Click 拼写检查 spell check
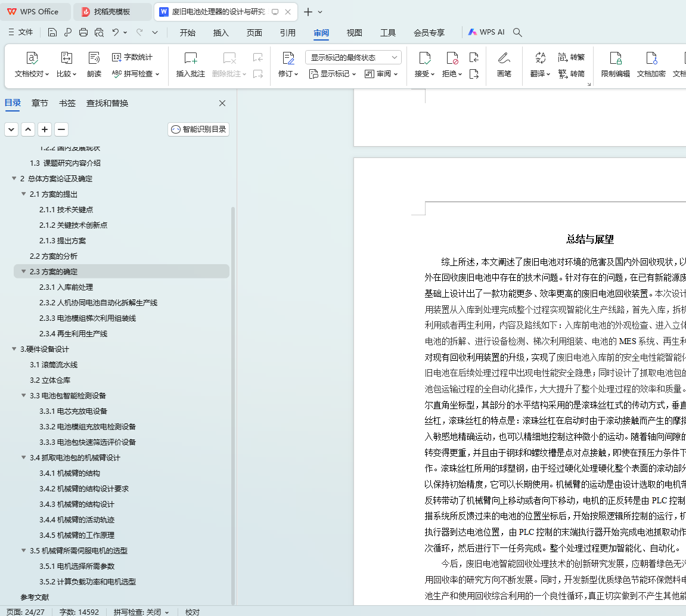The width and height of the screenshot is (686, 616). pos(135,73)
